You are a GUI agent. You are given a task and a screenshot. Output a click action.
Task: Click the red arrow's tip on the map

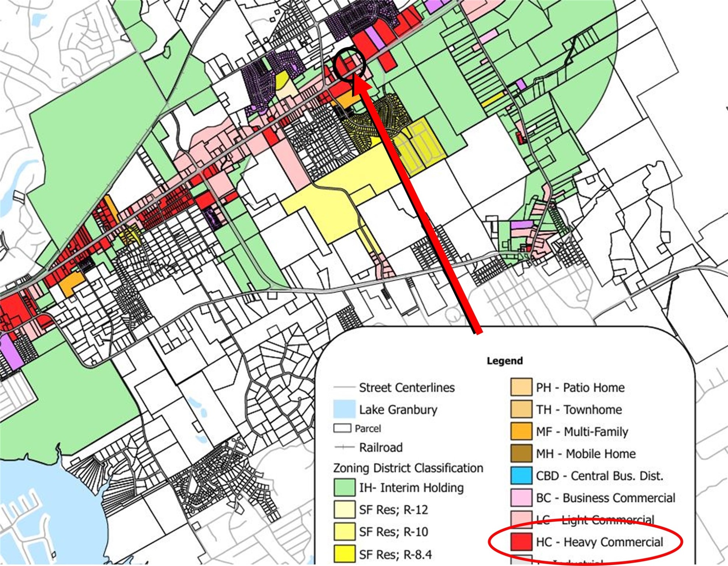tap(354, 76)
